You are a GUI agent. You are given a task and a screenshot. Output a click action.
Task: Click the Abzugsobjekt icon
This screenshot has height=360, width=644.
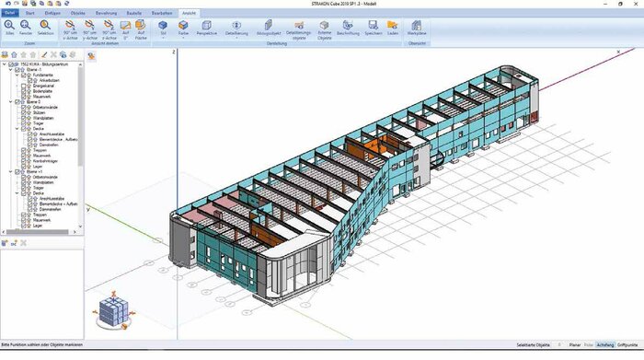[x=269, y=25]
